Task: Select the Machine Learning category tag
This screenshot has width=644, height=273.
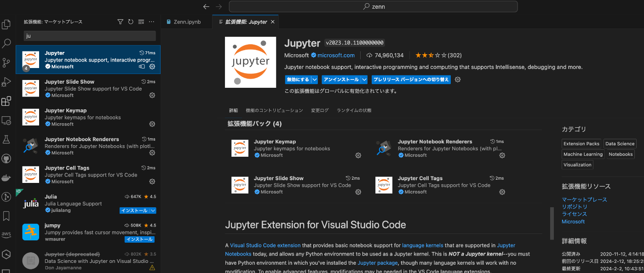Action: click(x=583, y=154)
